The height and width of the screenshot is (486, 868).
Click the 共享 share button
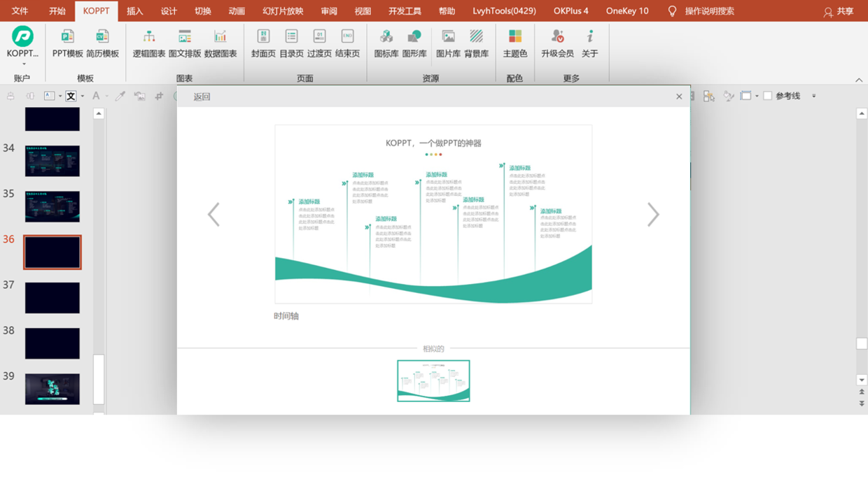pos(839,11)
